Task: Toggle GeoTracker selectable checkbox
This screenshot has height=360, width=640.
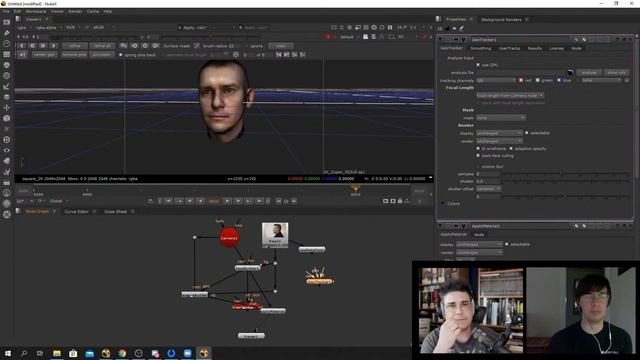Action: point(527,133)
